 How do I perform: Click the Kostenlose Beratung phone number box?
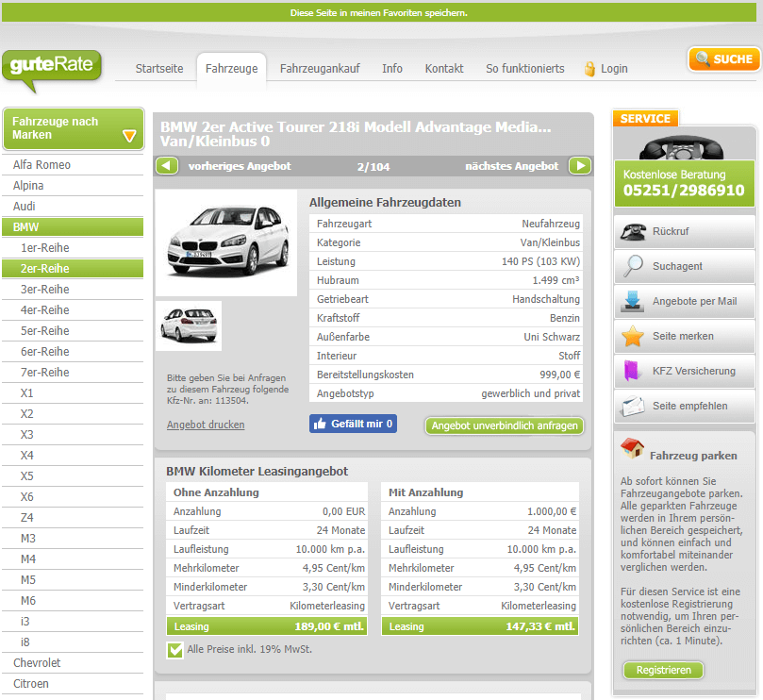coord(684,183)
